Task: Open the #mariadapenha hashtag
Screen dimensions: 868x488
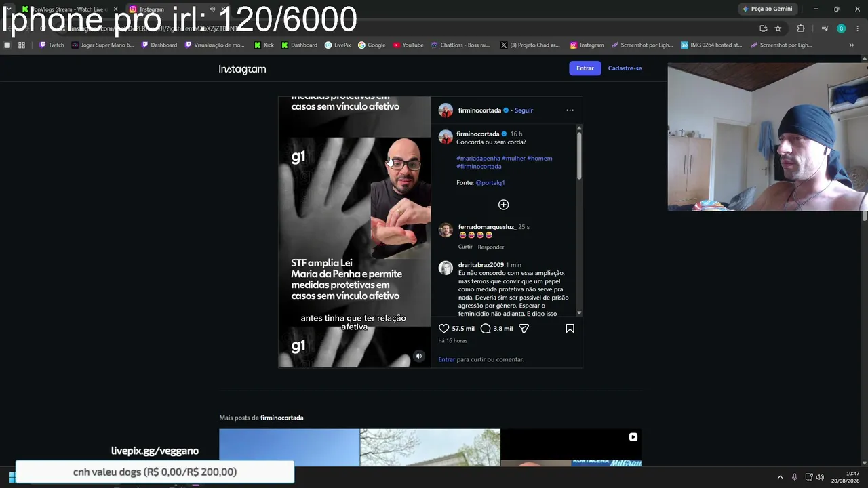Action: tap(478, 159)
